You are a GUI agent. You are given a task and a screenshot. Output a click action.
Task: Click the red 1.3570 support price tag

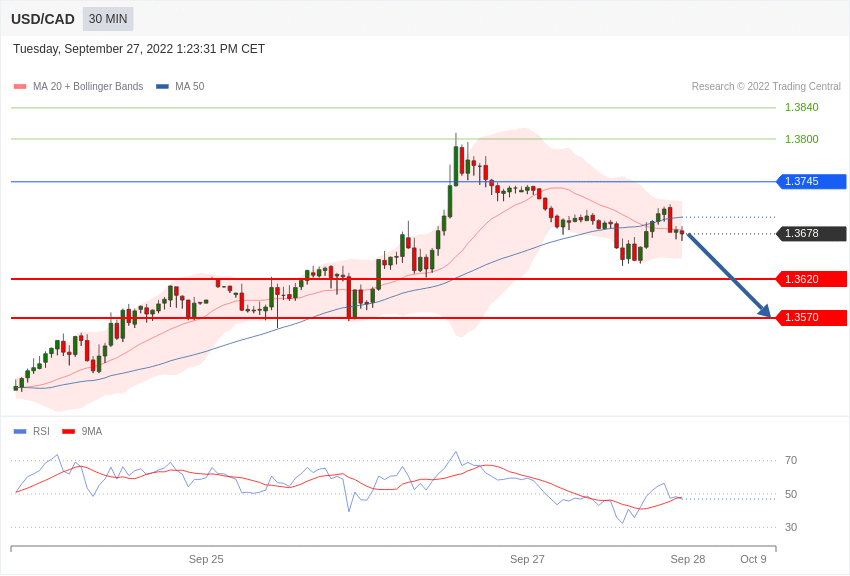pos(812,318)
